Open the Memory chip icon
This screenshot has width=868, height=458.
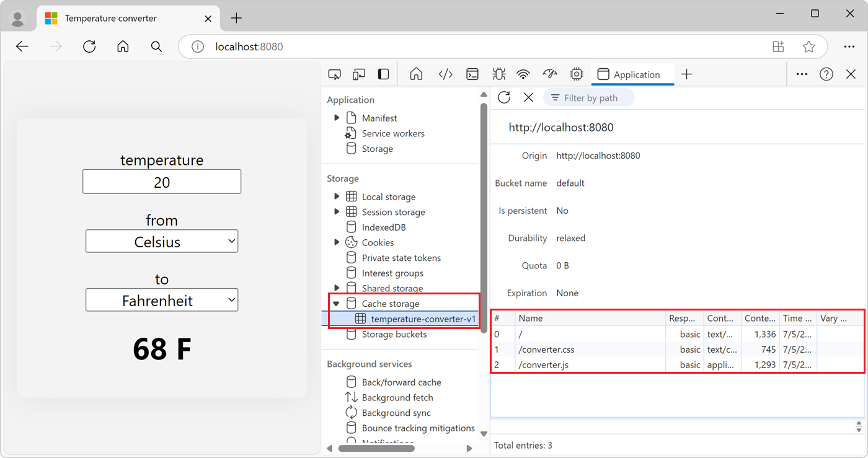pos(577,74)
